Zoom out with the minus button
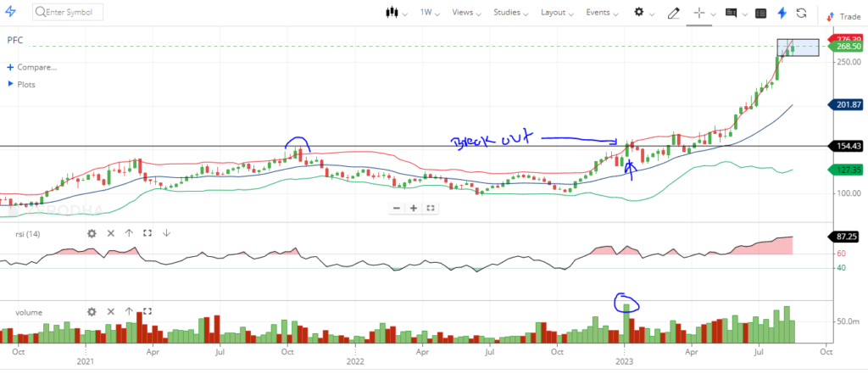Image resolution: width=868 pixels, height=374 pixels. tap(397, 209)
